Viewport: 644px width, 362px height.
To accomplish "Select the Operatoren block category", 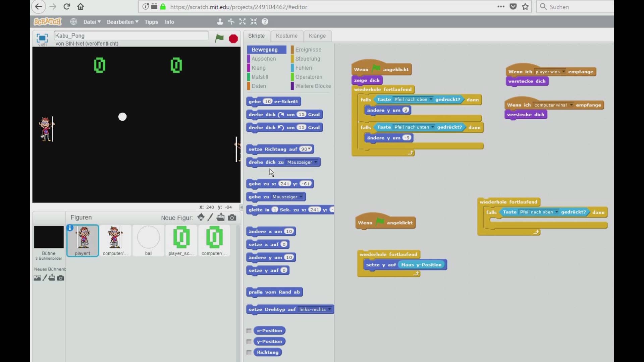I will click(309, 77).
